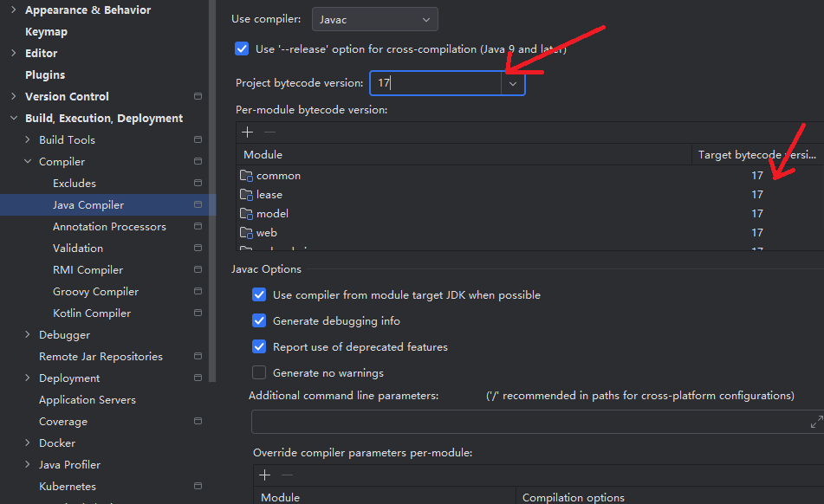Screen dimensions: 824x504
Task: Select the RMI Compiler page
Action: point(88,270)
